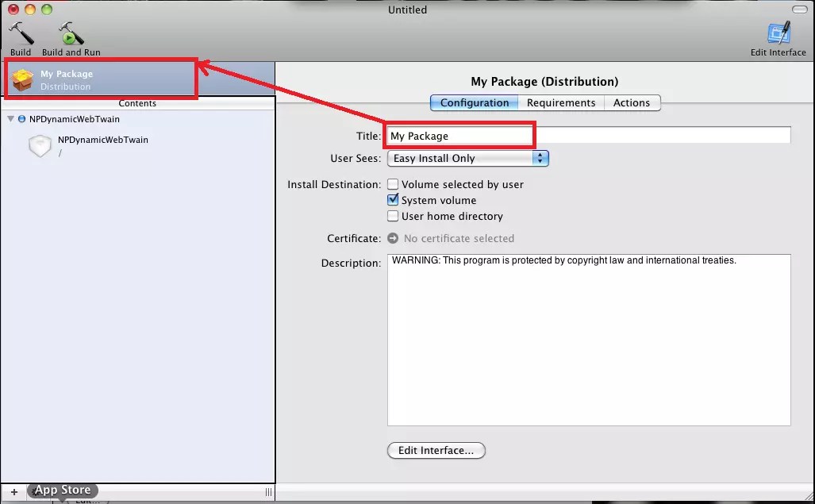
Task: Click the No certificate selected text
Action: pos(459,238)
